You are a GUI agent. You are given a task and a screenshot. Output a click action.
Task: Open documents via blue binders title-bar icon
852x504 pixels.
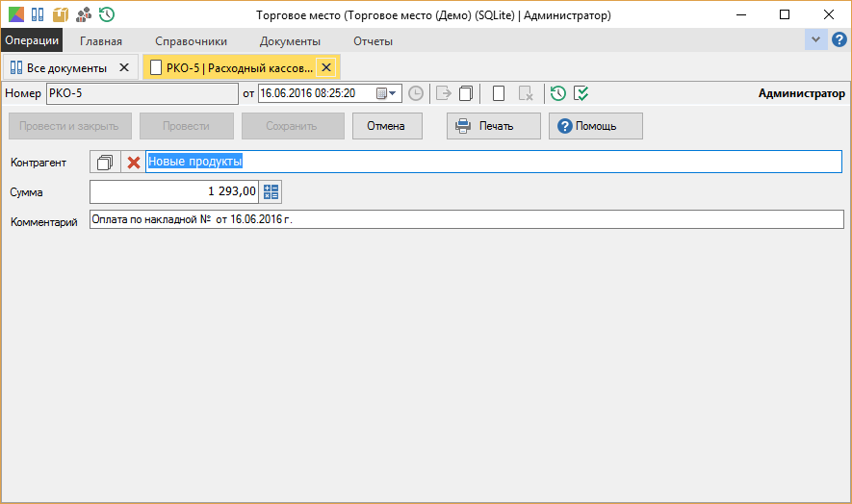click(38, 14)
